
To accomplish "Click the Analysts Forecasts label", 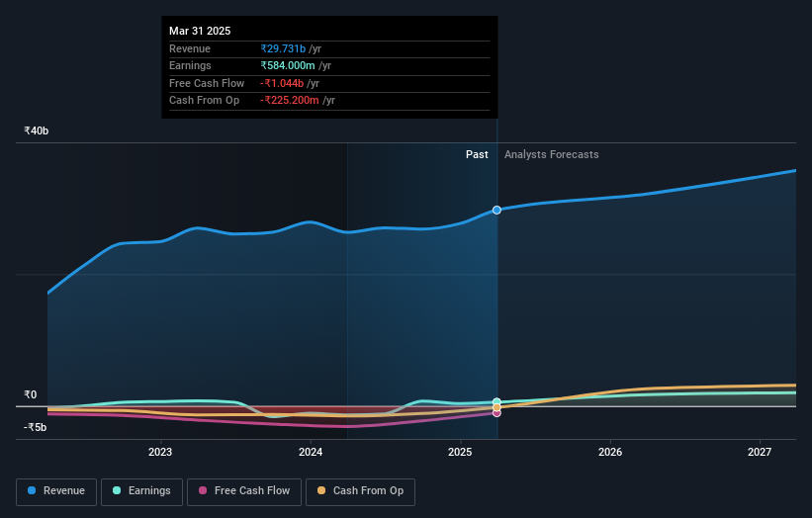I will (552, 155).
